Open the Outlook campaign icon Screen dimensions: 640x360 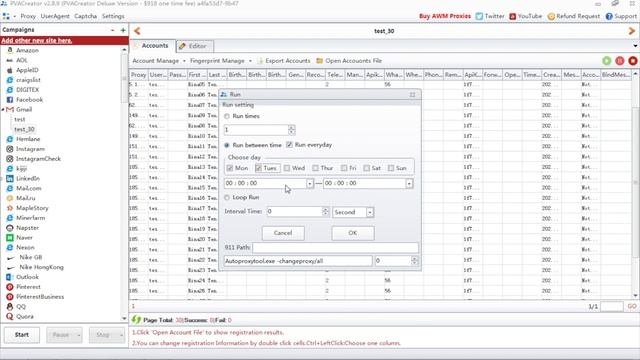[10, 277]
